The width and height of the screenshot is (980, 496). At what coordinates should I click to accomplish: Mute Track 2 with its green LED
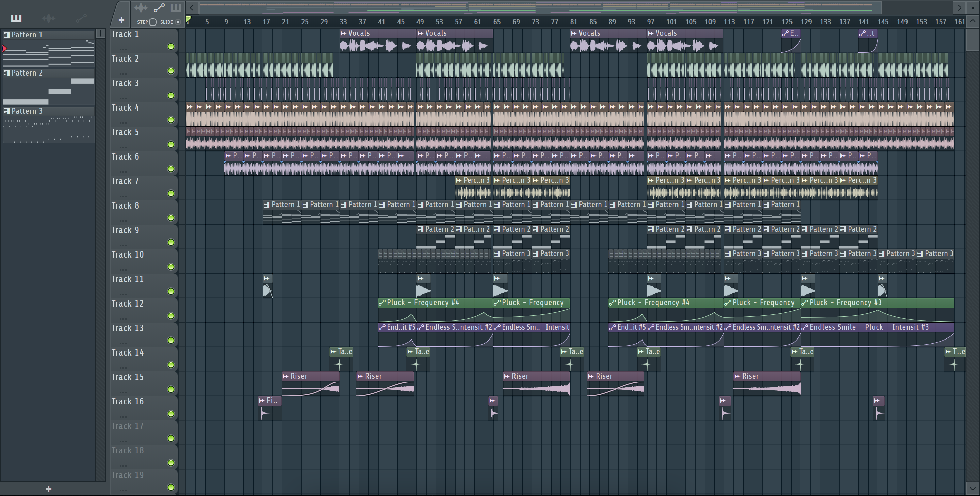(171, 71)
